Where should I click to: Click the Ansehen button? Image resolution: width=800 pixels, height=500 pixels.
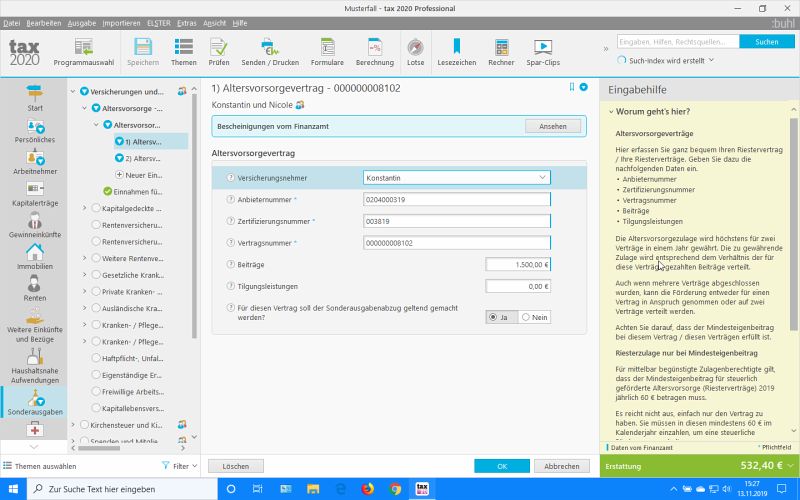click(552, 127)
